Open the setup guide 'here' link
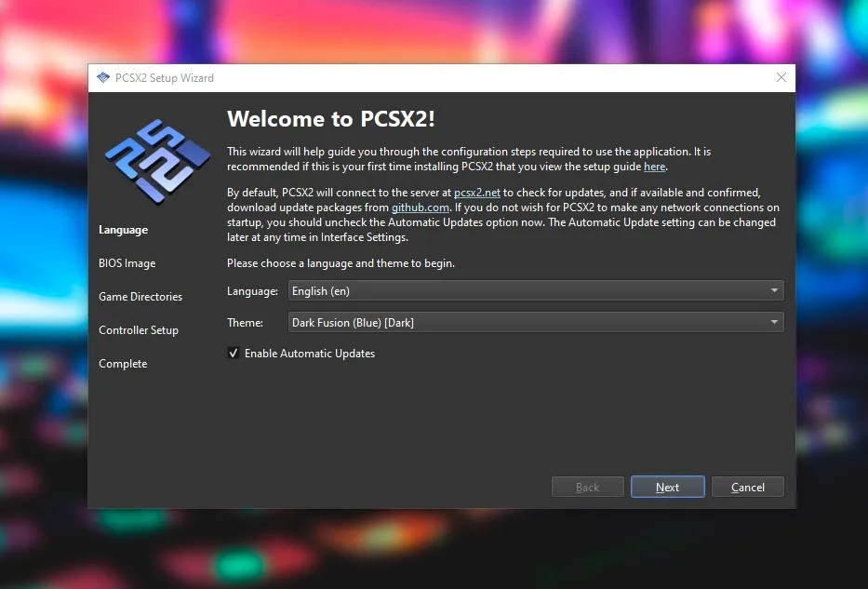This screenshot has width=868, height=589. point(654,167)
